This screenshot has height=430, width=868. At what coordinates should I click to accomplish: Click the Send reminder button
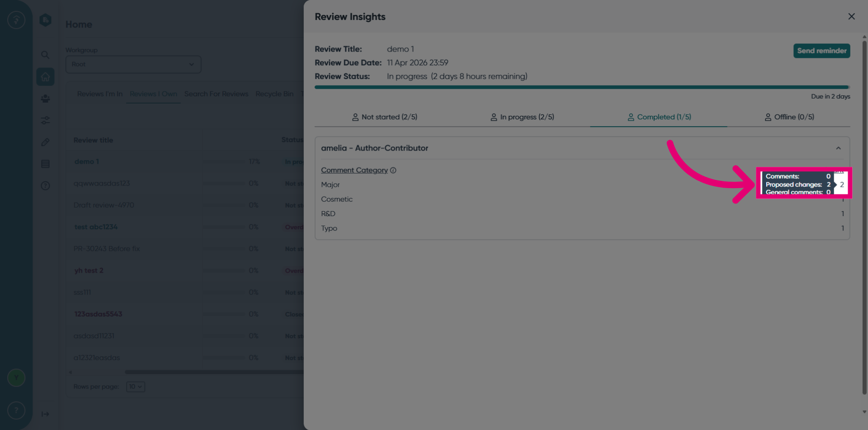pyautogui.click(x=821, y=51)
